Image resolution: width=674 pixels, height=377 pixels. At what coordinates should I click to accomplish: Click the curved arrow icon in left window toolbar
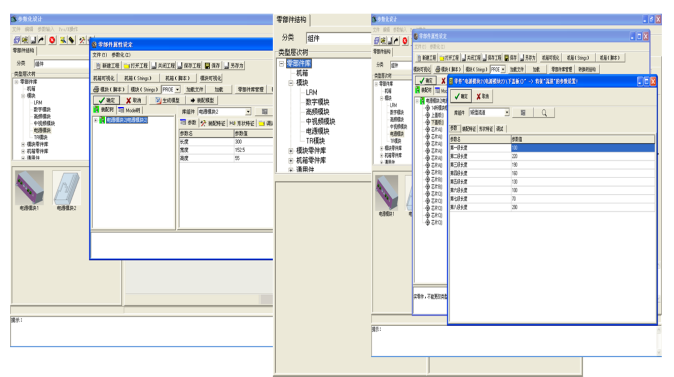[x=41, y=40]
